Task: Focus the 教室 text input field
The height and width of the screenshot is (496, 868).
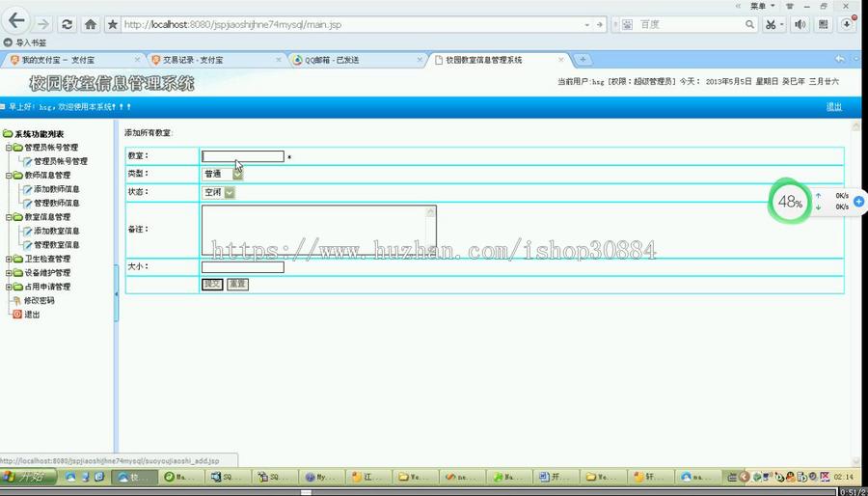Action: [x=242, y=156]
